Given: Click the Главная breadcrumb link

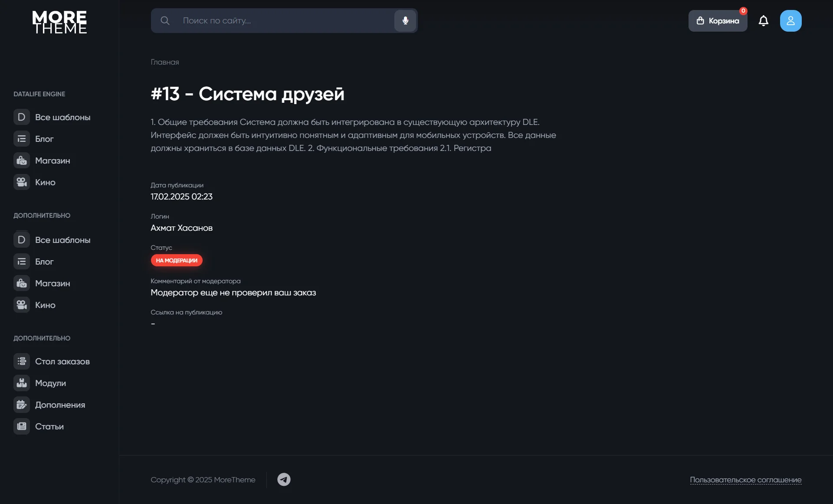Looking at the screenshot, I should [x=165, y=62].
